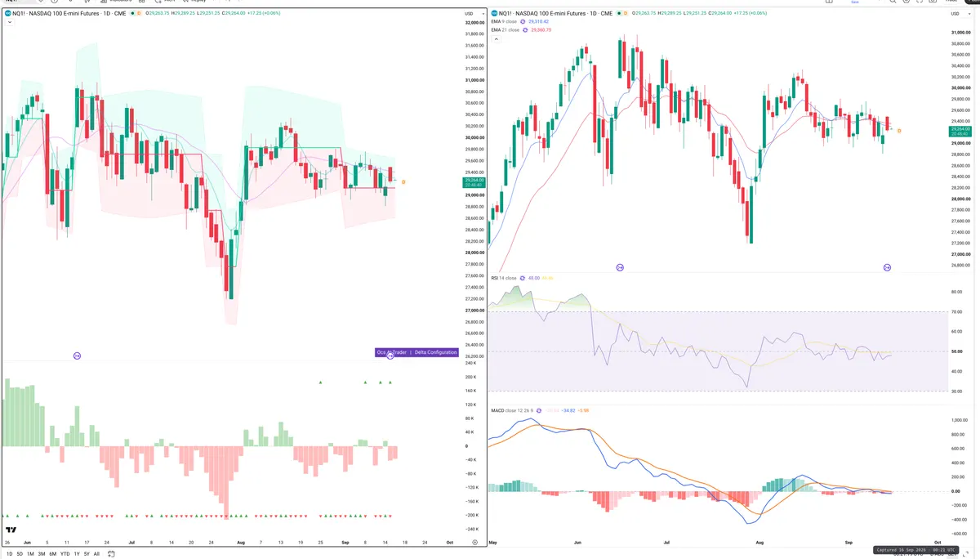The height and width of the screenshot is (559, 980).
Task: Toggle the green market status dot on left chart
Action: coord(134,14)
